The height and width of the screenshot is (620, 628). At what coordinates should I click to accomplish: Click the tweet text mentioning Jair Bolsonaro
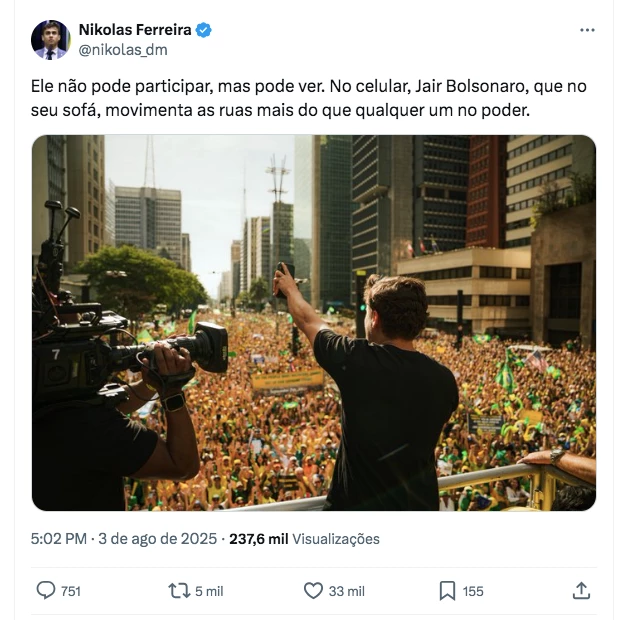pyautogui.click(x=309, y=98)
